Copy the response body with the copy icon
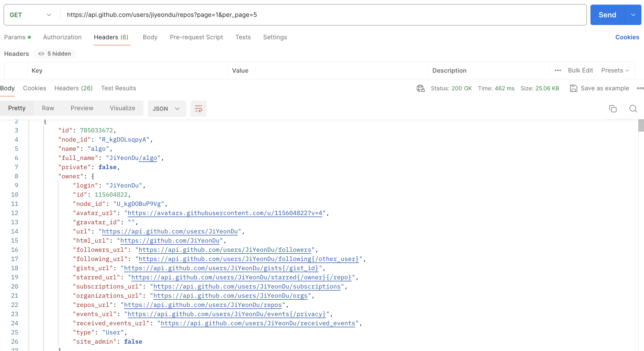This screenshot has height=351, width=644. coord(613,109)
